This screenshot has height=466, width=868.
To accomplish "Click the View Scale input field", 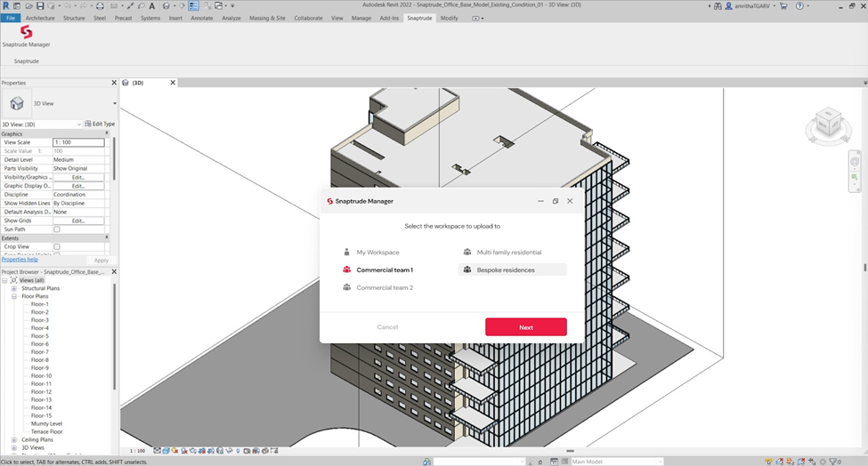I will click(x=78, y=142).
